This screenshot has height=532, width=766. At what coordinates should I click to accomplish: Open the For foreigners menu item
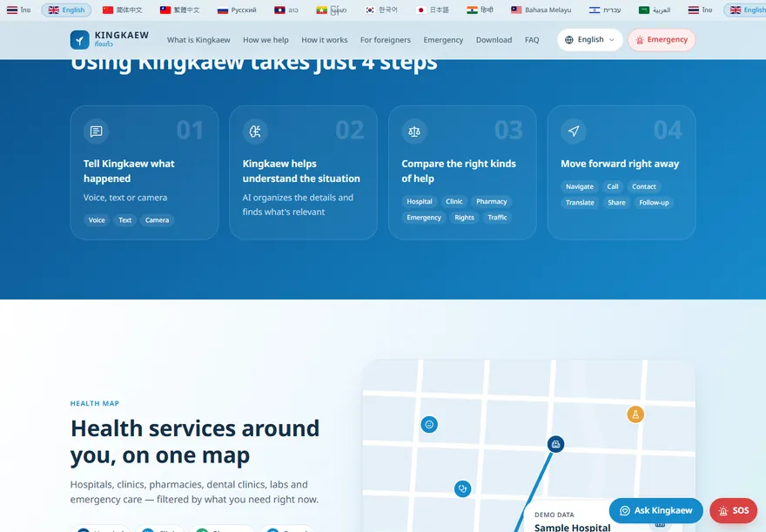386,40
